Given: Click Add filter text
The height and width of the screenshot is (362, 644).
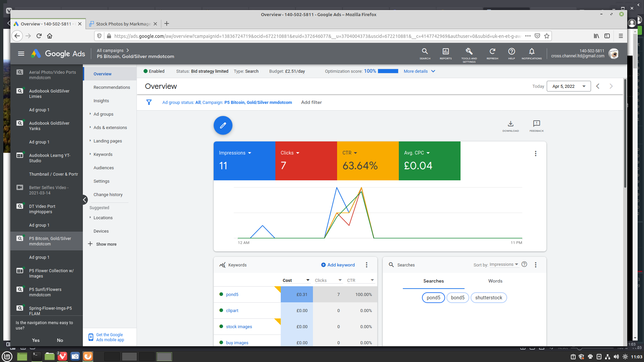Looking at the screenshot, I should pos(311,102).
